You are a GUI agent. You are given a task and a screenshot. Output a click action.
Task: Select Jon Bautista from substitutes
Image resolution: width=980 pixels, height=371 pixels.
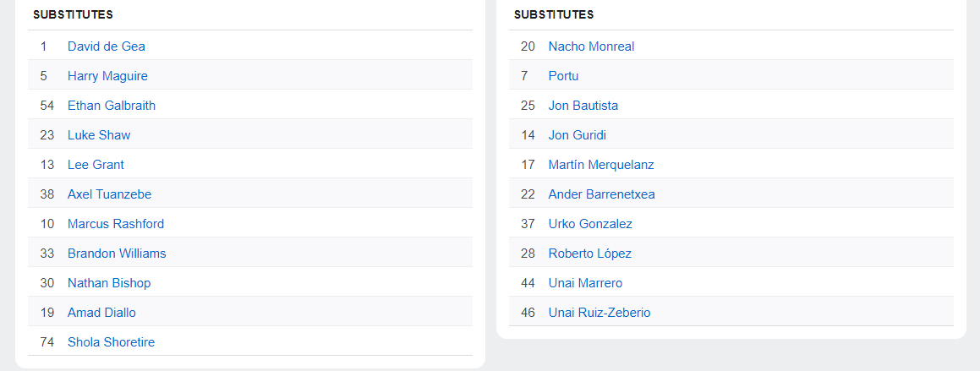click(x=583, y=106)
